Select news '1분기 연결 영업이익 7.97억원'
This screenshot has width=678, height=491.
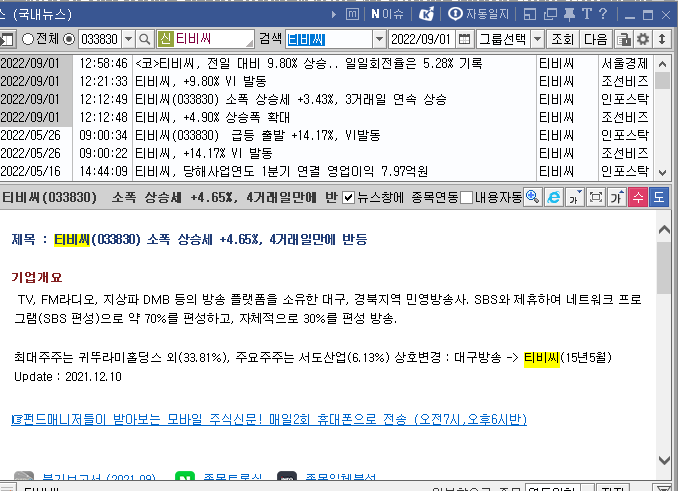click(x=281, y=171)
